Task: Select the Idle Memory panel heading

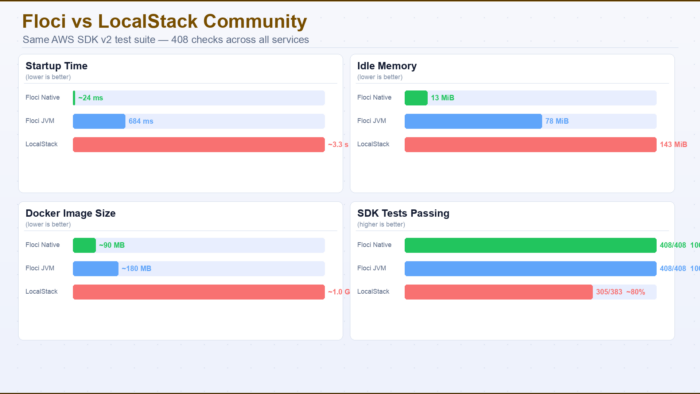Action: (387, 66)
